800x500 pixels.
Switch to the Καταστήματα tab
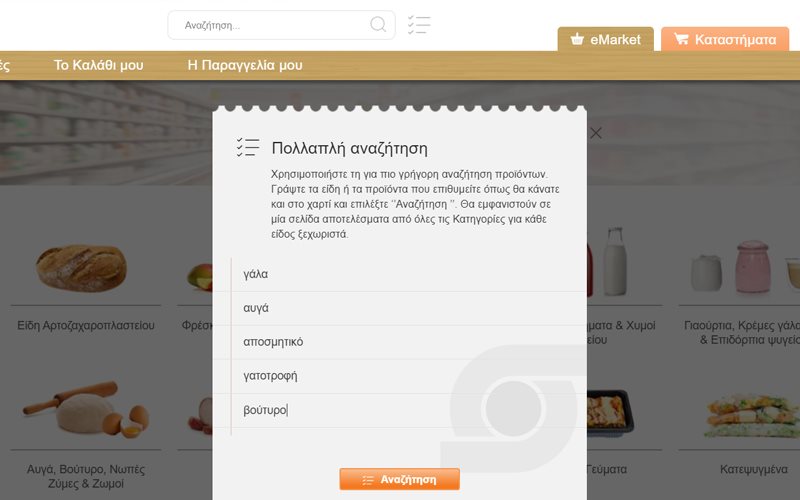click(725, 39)
